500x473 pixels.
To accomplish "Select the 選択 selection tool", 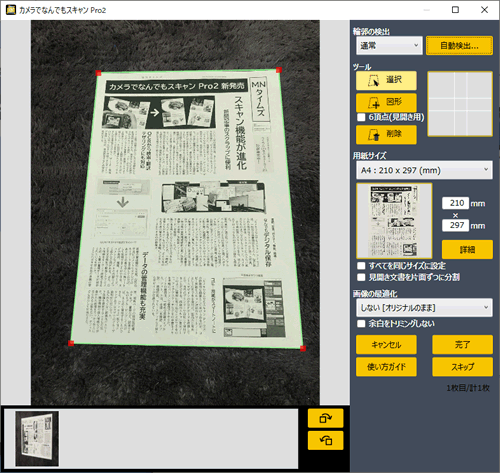I will [386, 80].
